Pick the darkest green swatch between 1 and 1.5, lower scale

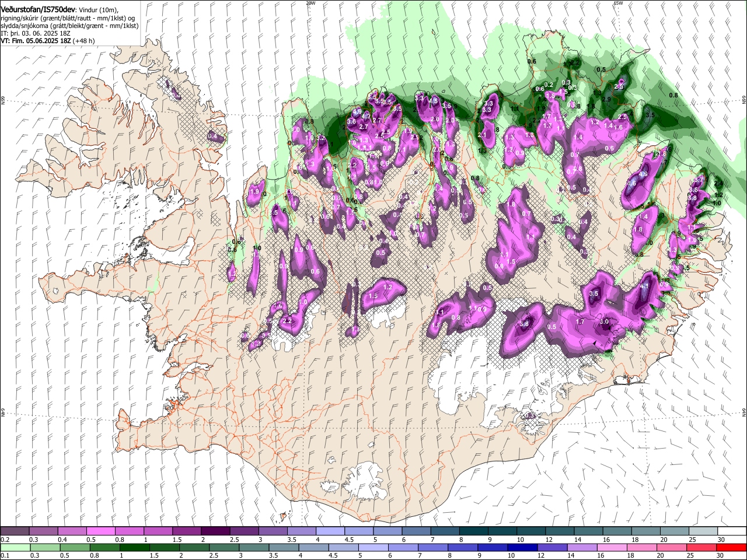134,547
